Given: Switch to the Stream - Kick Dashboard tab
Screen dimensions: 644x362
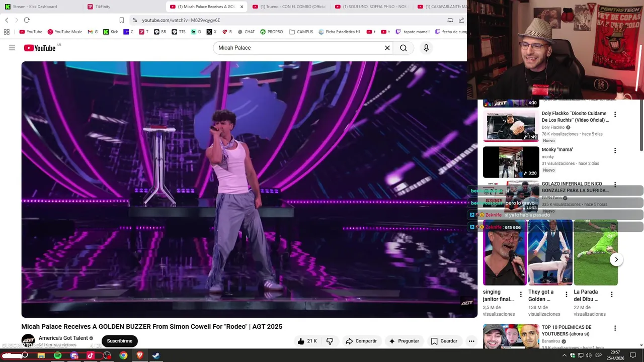Looking at the screenshot, I should coord(35,7).
